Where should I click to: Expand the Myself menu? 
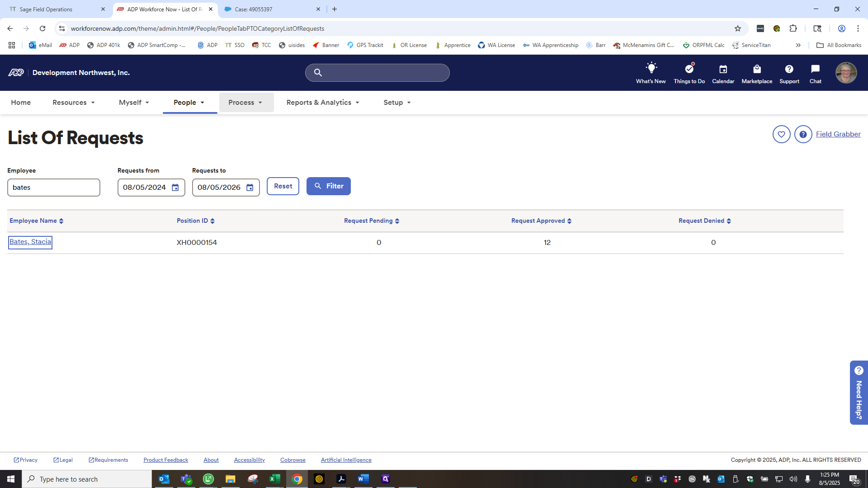pos(134,103)
